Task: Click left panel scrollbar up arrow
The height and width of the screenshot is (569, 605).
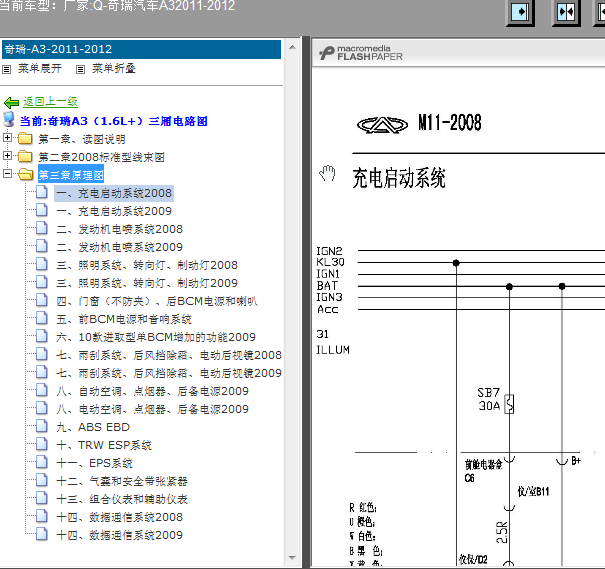Action: pos(292,47)
